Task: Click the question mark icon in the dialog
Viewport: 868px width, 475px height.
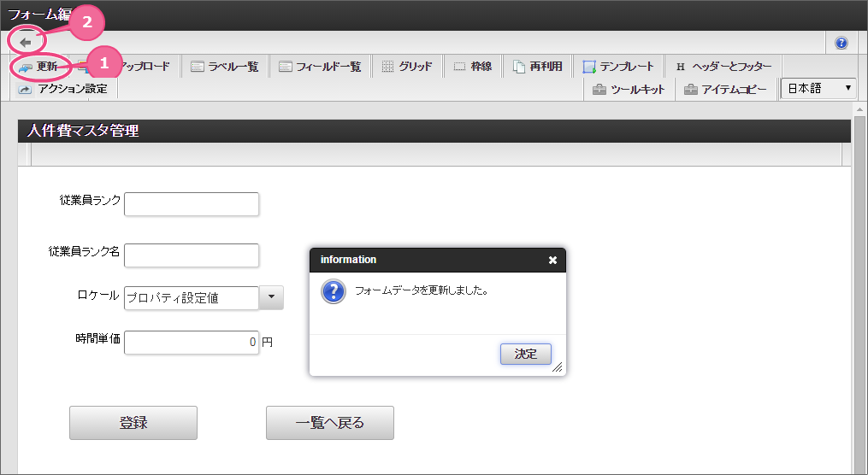Action: 334,292
